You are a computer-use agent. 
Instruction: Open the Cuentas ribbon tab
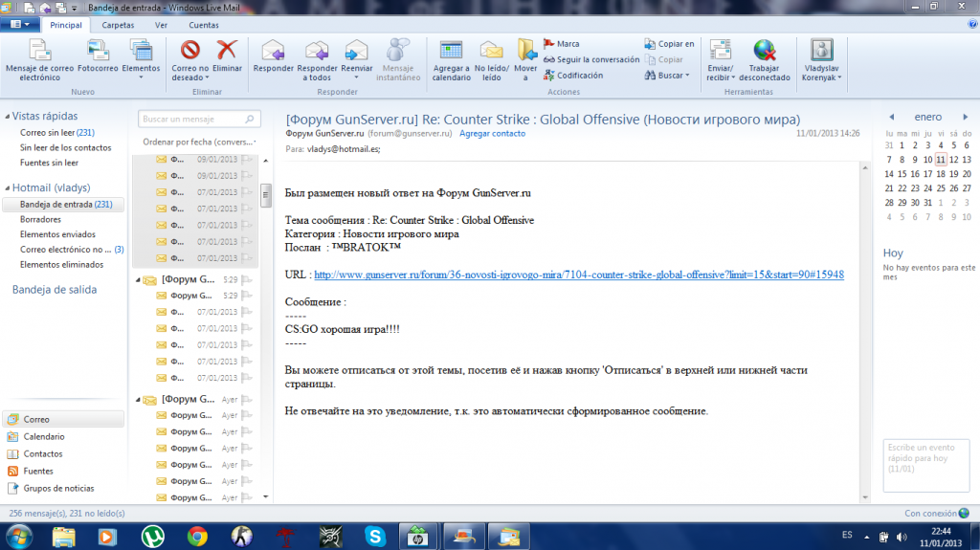click(x=203, y=25)
